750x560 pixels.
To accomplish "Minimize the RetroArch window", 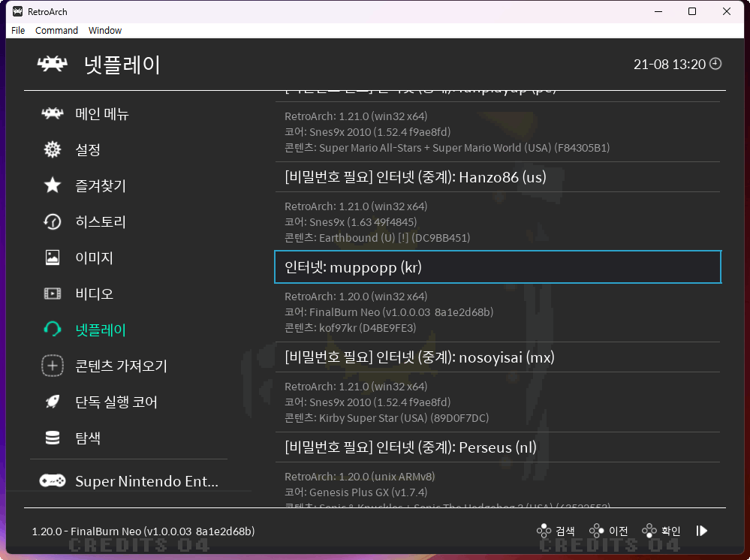I will coord(658,11).
